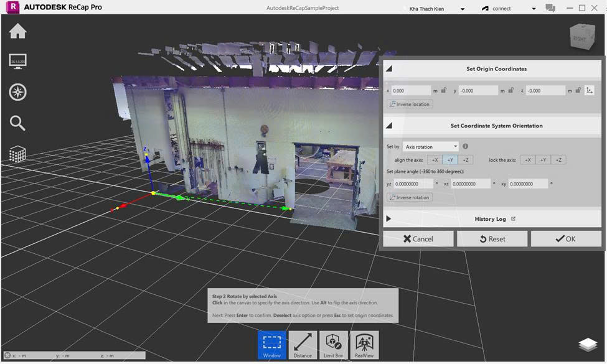Click the x origin coordinate field

tap(411, 90)
